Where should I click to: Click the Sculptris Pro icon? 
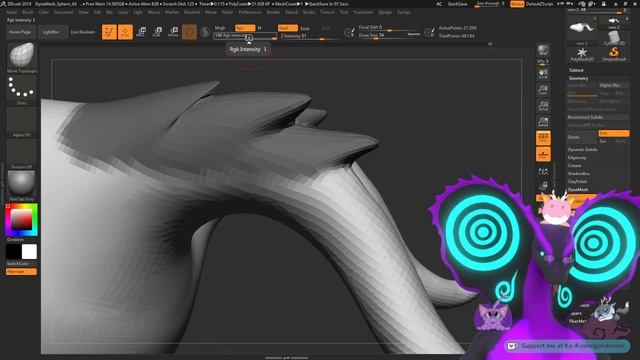(x=205, y=32)
